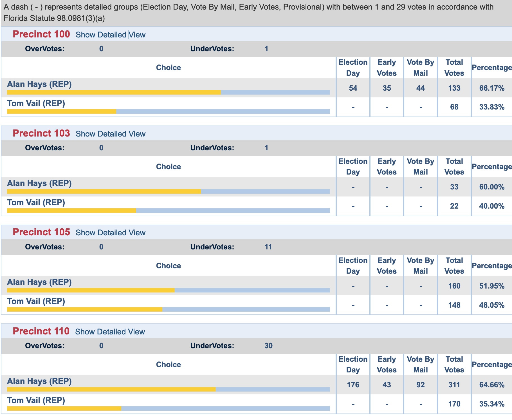Click the UnderVotes label in Precinct 103
The width and height of the screenshot is (512, 420).
(x=212, y=148)
